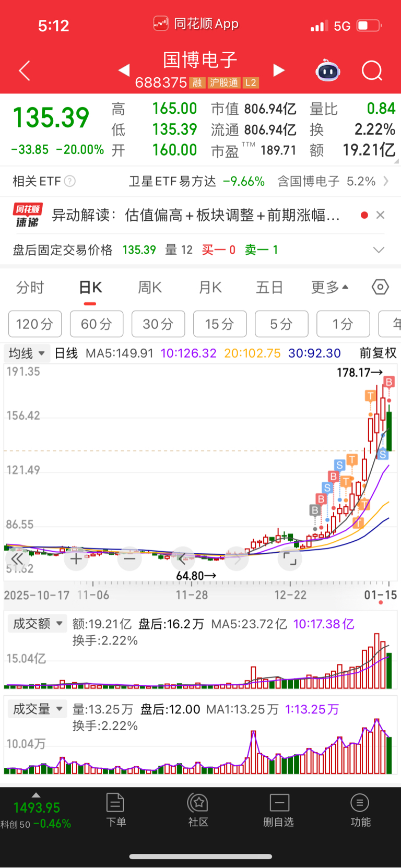Screen dimensions: 401x868
Task: Go to previous stock with left triangle
Action: point(124,70)
